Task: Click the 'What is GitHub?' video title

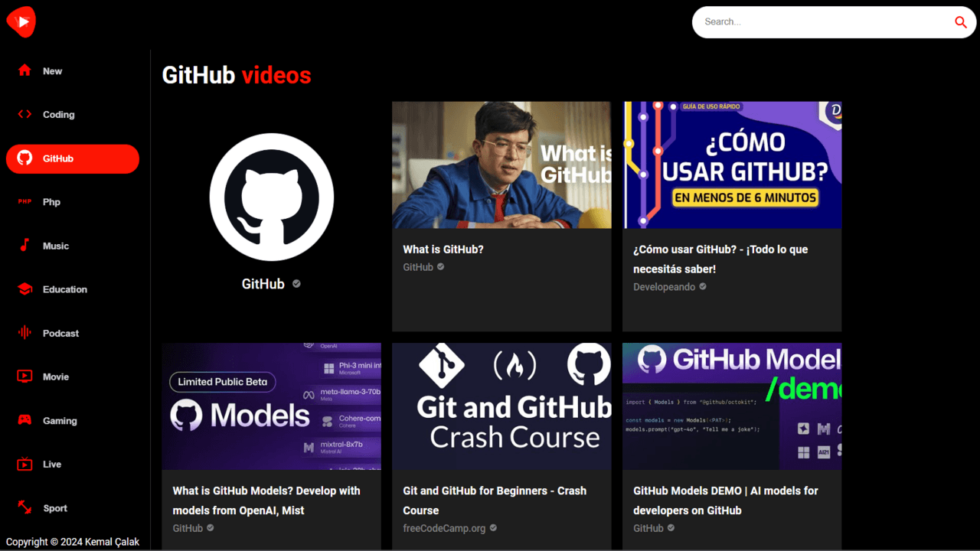Action: coord(443,249)
